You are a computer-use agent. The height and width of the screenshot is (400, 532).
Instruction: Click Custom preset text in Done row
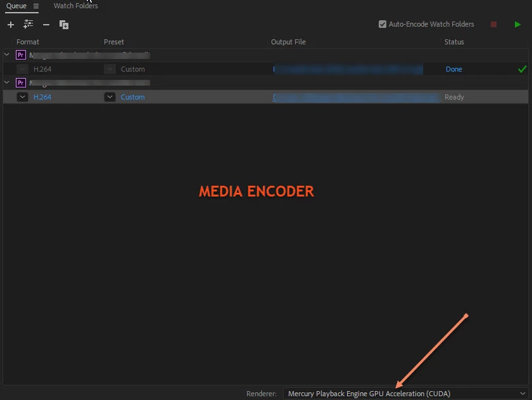click(x=132, y=69)
